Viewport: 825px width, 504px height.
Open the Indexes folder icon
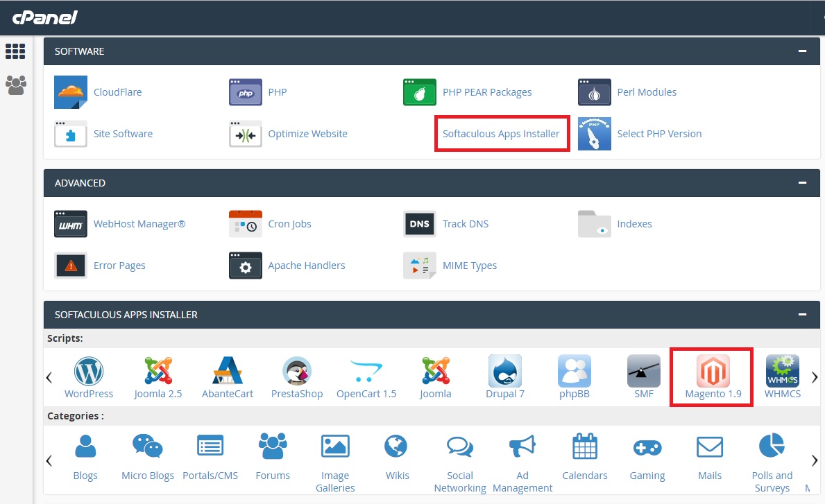point(594,224)
